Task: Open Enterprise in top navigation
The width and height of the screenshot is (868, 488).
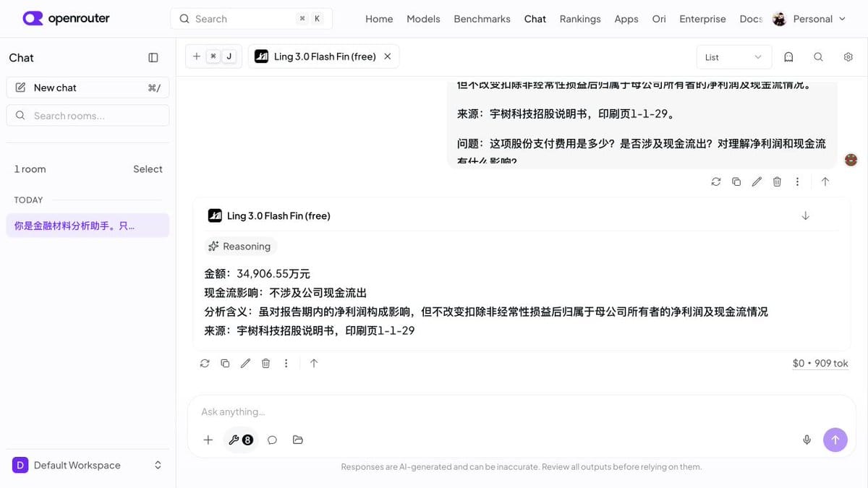Action: pos(702,19)
